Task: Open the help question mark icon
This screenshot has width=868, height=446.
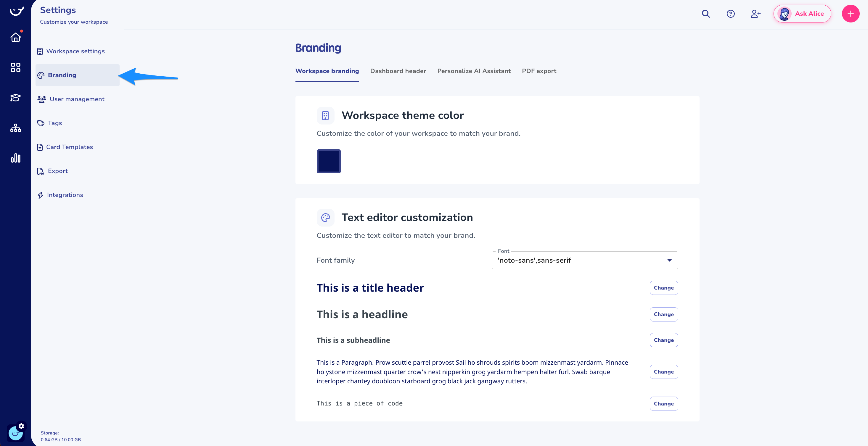Action: point(731,14)
